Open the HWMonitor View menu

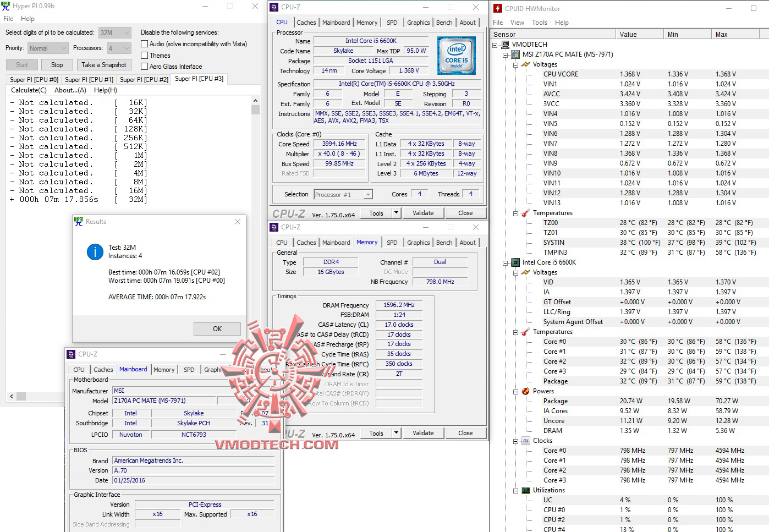pos(517,23)
